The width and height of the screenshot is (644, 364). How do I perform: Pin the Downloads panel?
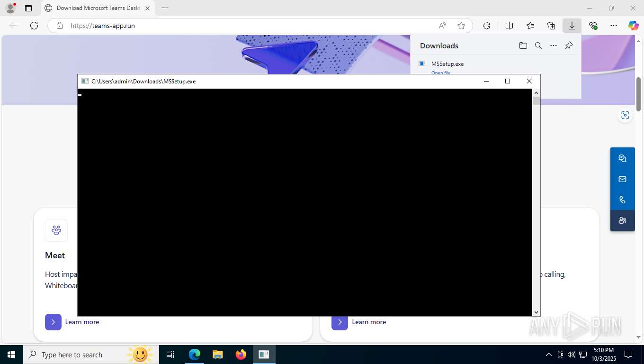tap(569, 45)
